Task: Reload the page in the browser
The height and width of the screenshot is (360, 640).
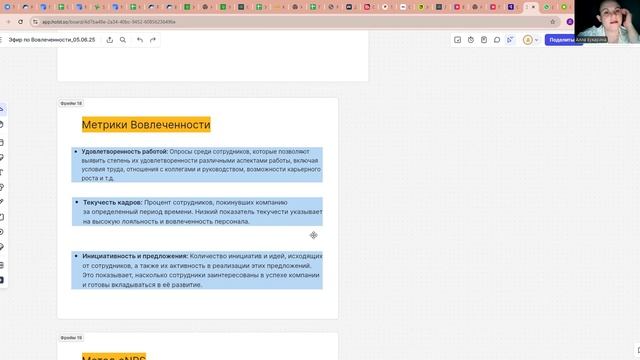Action: point(20,22)
